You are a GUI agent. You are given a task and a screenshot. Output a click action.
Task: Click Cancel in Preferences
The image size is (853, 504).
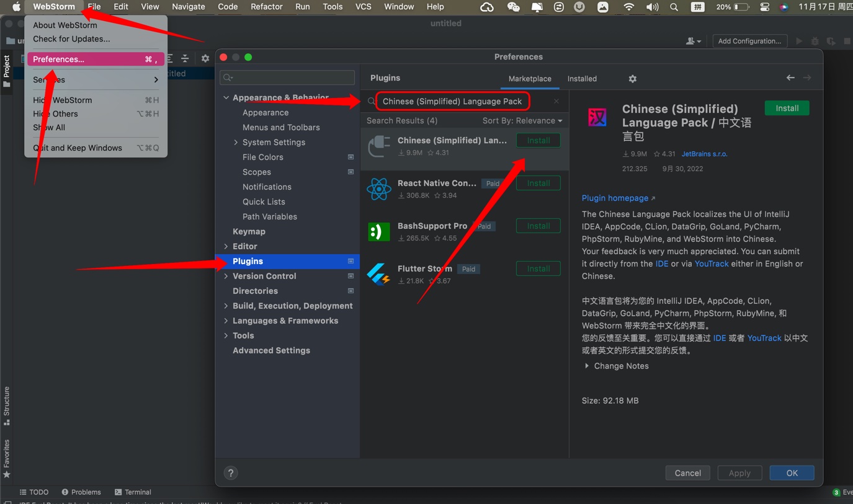pyautogui.click(x=688, y=473)
